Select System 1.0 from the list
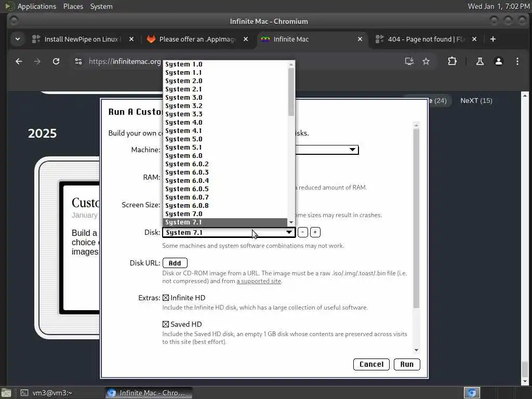 click(225, 64)
